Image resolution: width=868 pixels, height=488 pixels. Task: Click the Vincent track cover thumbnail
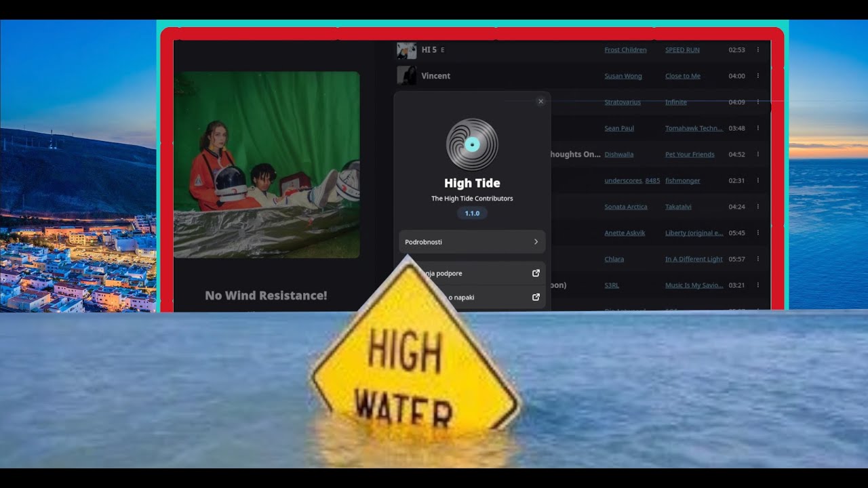(406, 75)
